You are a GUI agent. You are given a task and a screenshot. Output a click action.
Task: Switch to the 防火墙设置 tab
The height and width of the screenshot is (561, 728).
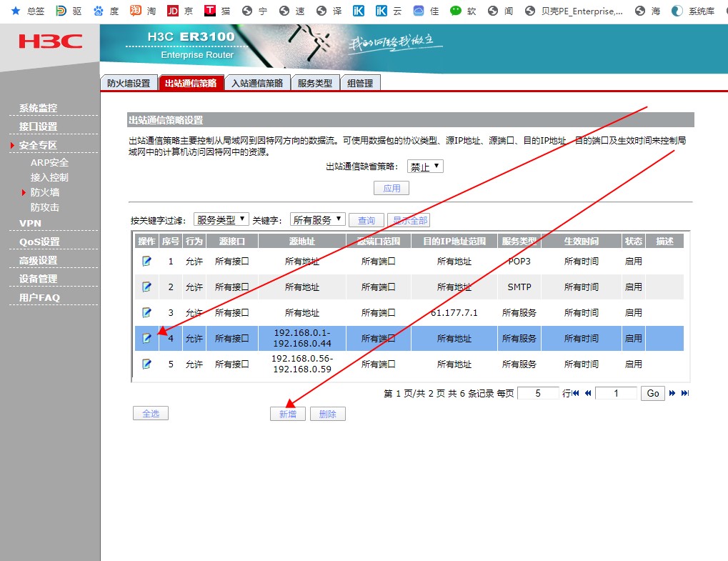point(129,83)
